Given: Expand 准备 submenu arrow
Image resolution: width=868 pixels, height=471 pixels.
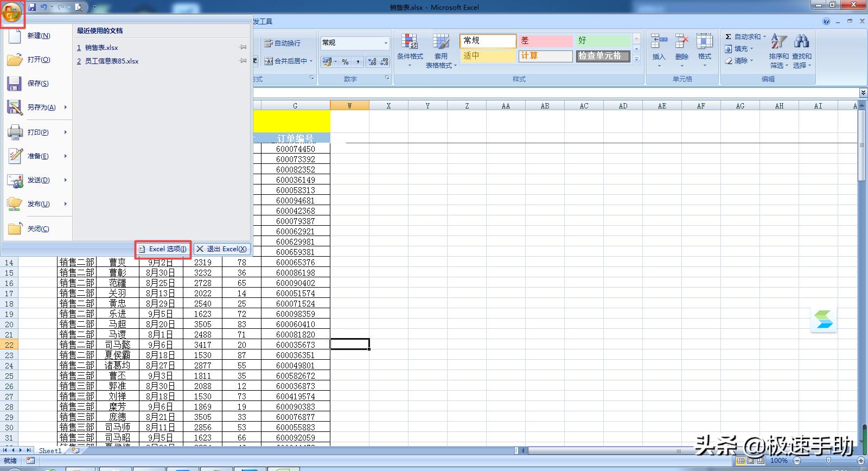Looking at the screenshot, I should [x=65, y=156].
